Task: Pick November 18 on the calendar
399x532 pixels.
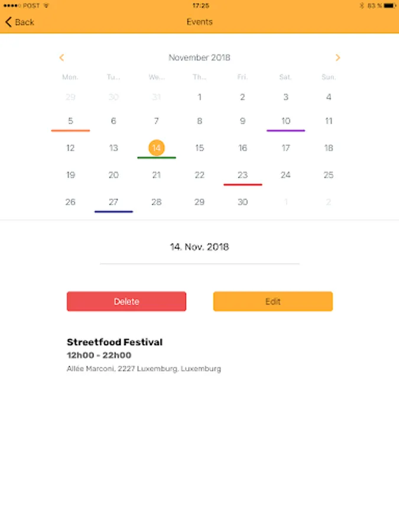Action: tap(329, 148)
